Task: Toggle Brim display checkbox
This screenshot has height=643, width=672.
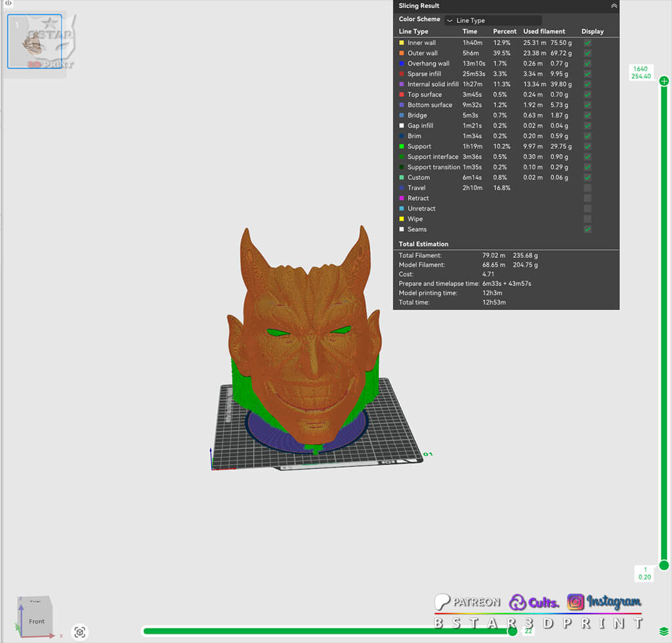Action: [x=587, y=136]
